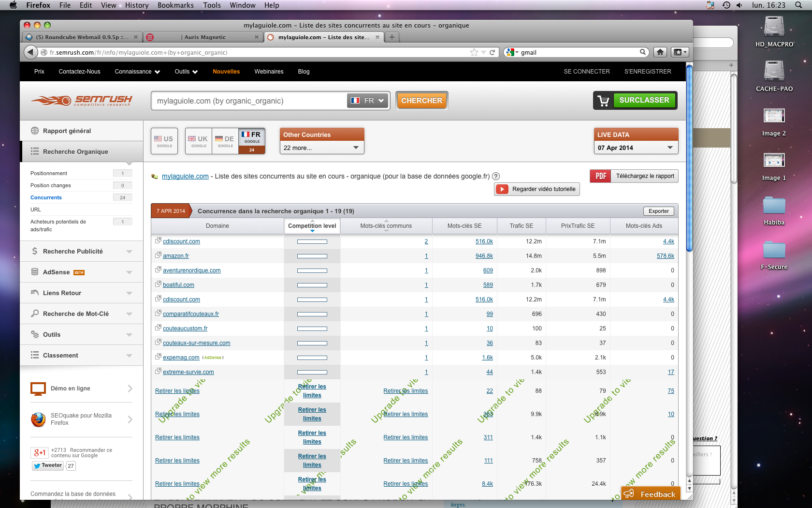Click the PDF icon for report download

tap(600, 176)
